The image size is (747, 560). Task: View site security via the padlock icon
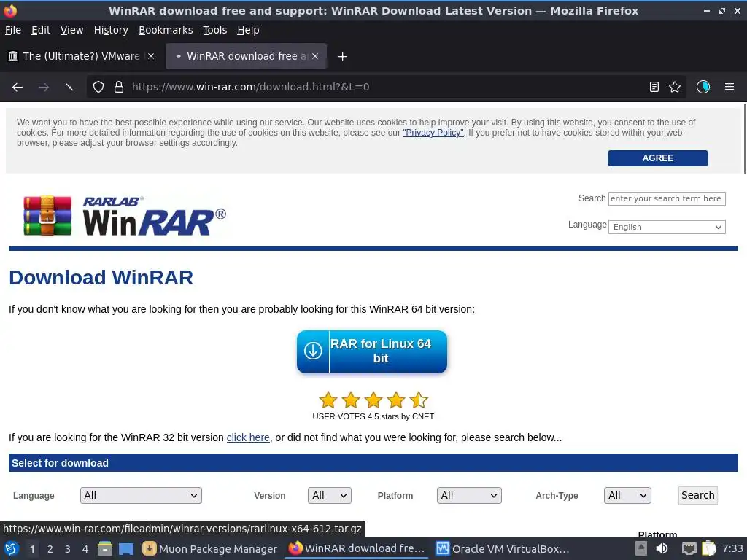click(x=119, y=87)
